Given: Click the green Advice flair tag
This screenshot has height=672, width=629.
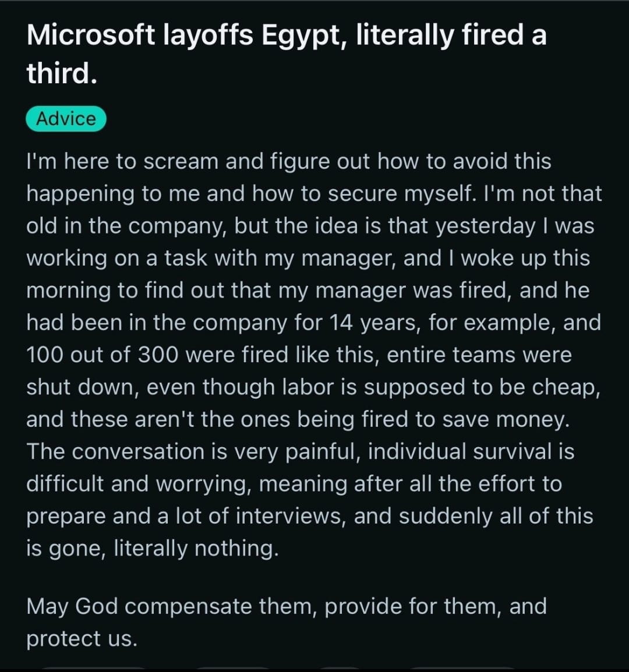Looking at the screenshot, I should pos(66,119).
